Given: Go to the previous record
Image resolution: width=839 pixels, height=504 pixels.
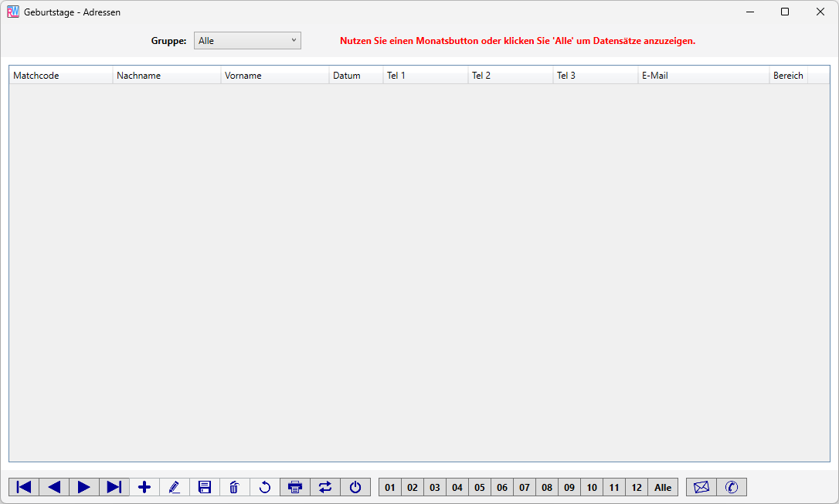Looking at the screenshot, I should coord(54,487).
